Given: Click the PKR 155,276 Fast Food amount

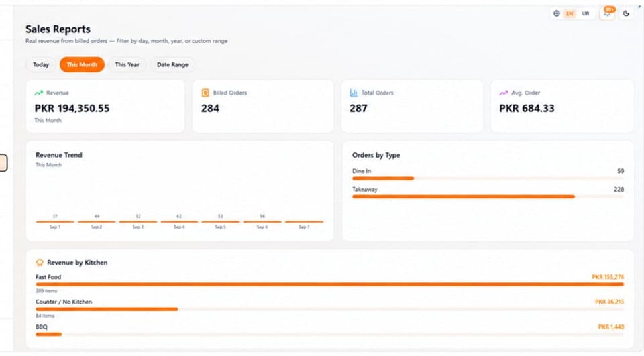Looking at the screenshot, I should (x=608, y=277).
